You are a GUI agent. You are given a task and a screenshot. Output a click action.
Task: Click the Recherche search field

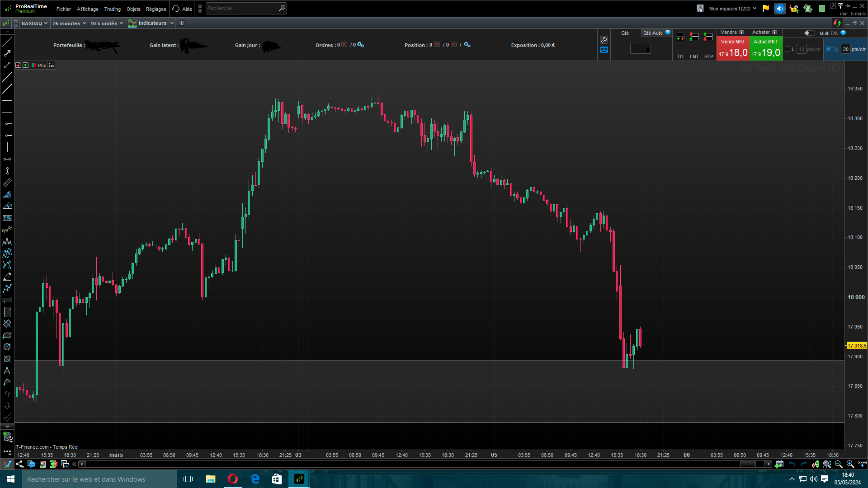(242, 8)
